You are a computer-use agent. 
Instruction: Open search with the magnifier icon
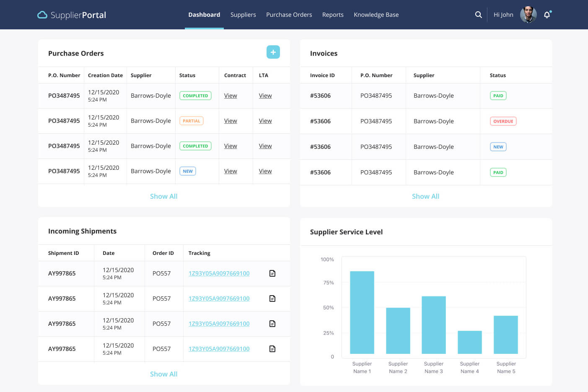(478, 15)
